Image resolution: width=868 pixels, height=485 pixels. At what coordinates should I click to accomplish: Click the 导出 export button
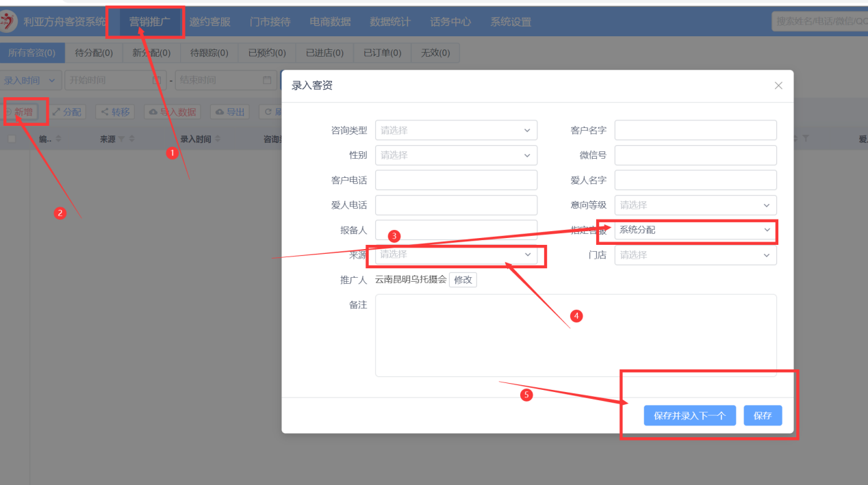[x=229, y=112]
